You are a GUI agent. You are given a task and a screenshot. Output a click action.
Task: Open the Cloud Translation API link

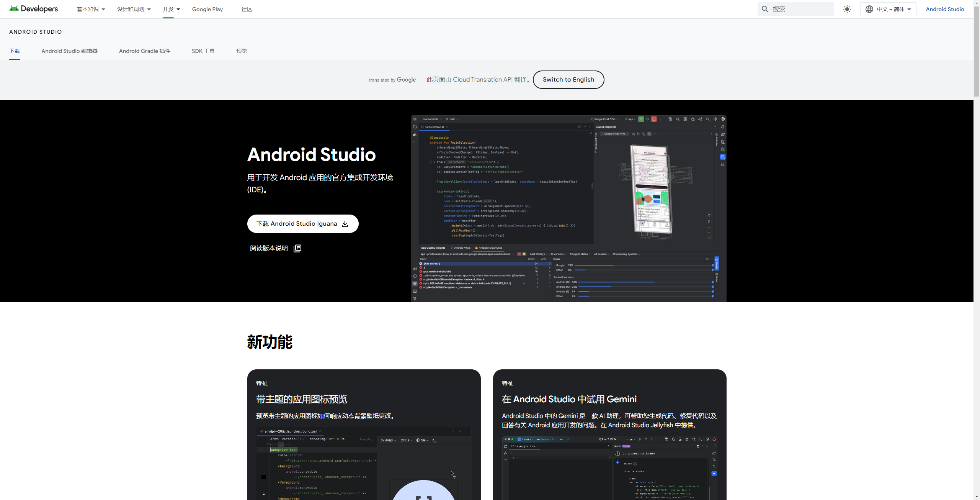(482, 80)
